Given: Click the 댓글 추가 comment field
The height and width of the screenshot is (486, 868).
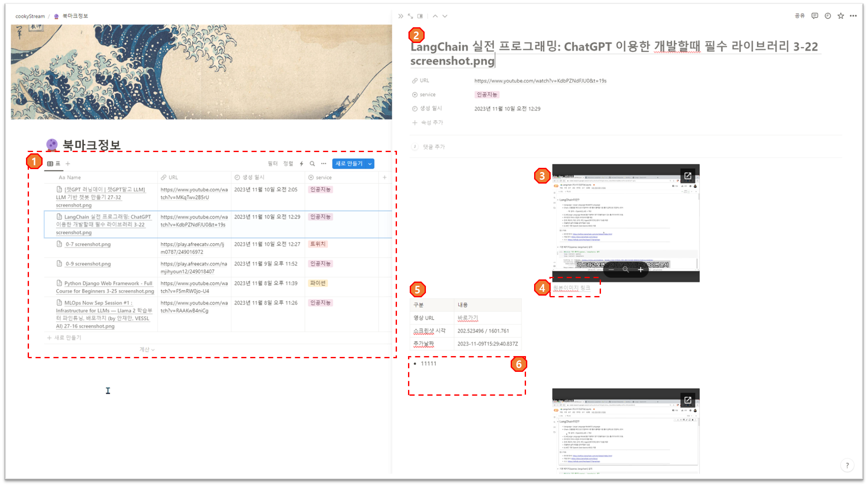Looking at the screenshot, I should click(x=434, y=147).
